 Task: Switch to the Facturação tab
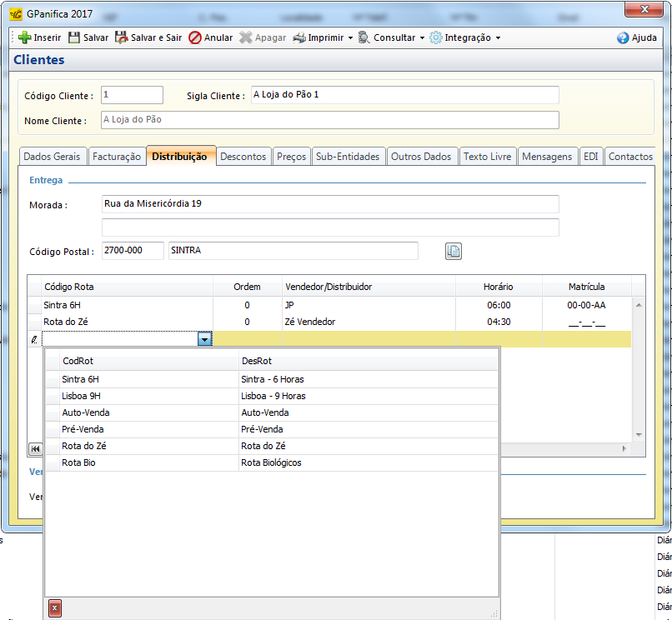pyautogui.click(x=116, y=156)
